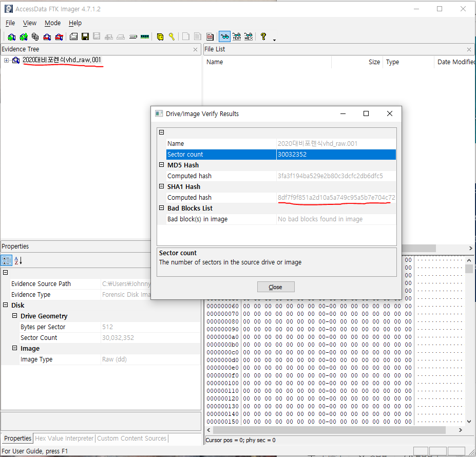Sort file list by Name column
The width and height of the screenshot is (476, 457).
click(x=267, y=62)
